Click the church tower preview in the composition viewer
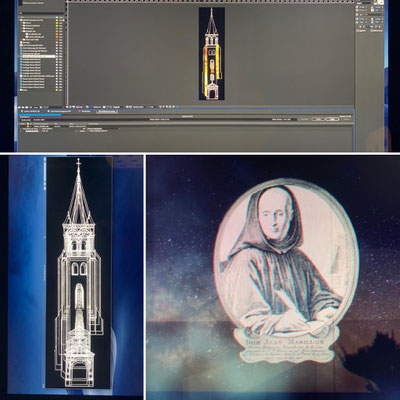The width and height of the screenshot is (400, 400). [212, 54]
